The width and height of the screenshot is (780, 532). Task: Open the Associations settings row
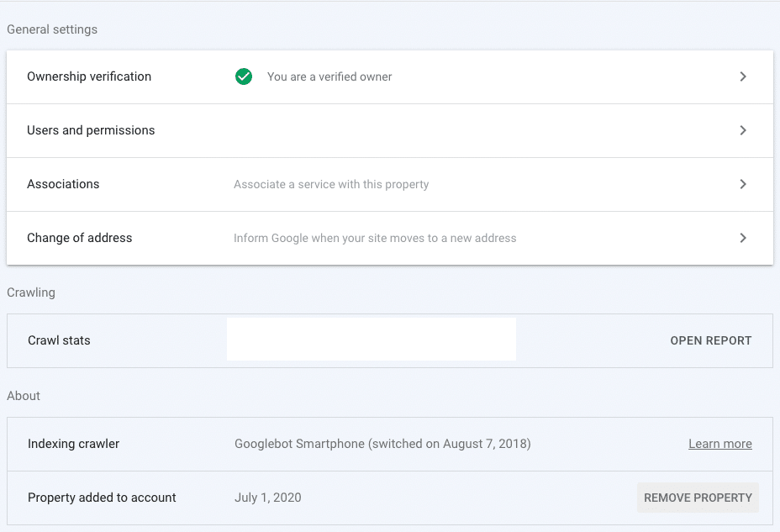63,184
